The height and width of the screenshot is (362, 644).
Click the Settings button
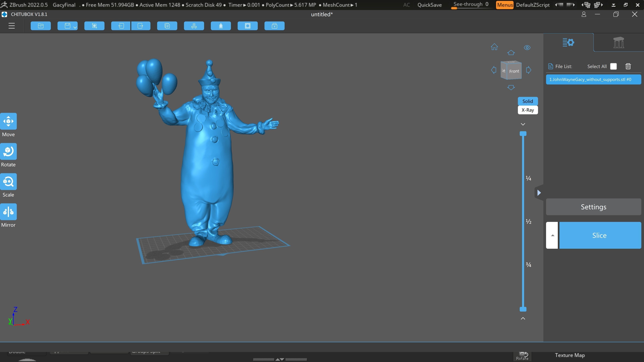coord(594,207)
